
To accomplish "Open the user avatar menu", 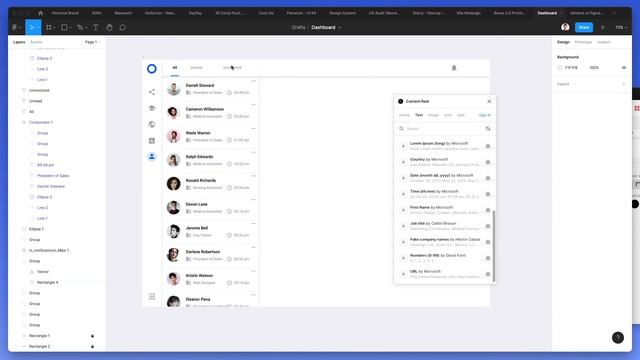I will click(565, 27).
